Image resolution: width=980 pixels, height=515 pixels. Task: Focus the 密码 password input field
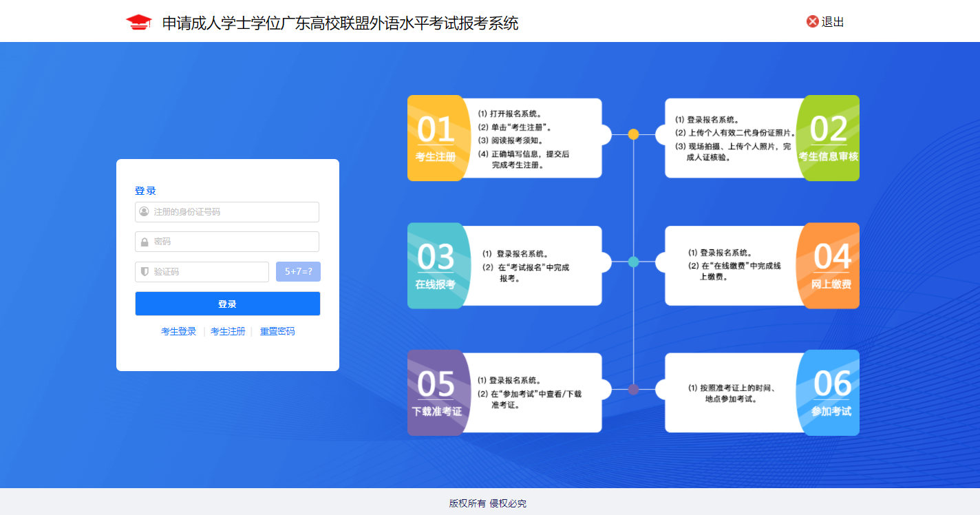pyautogui.click(x=234, y=242)
